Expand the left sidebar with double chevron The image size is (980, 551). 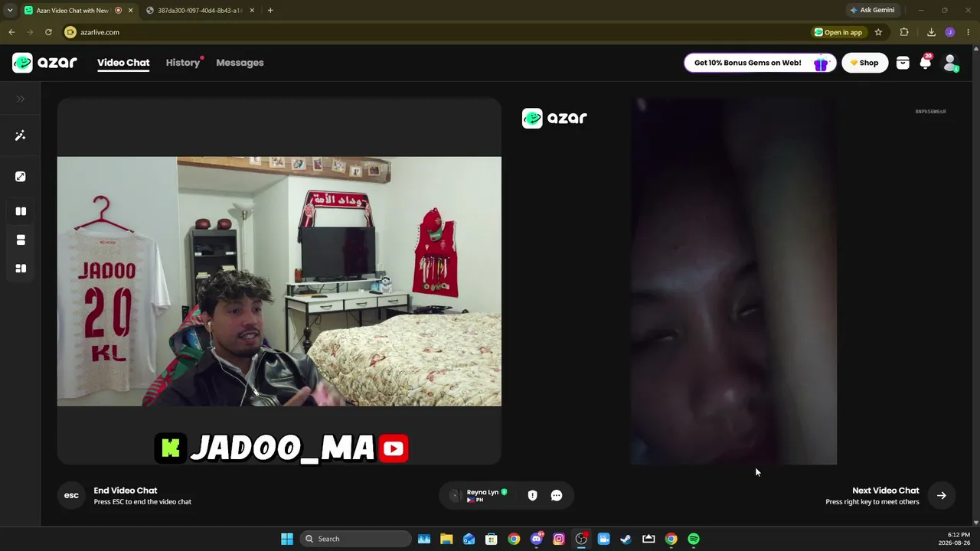pos(21,99)
